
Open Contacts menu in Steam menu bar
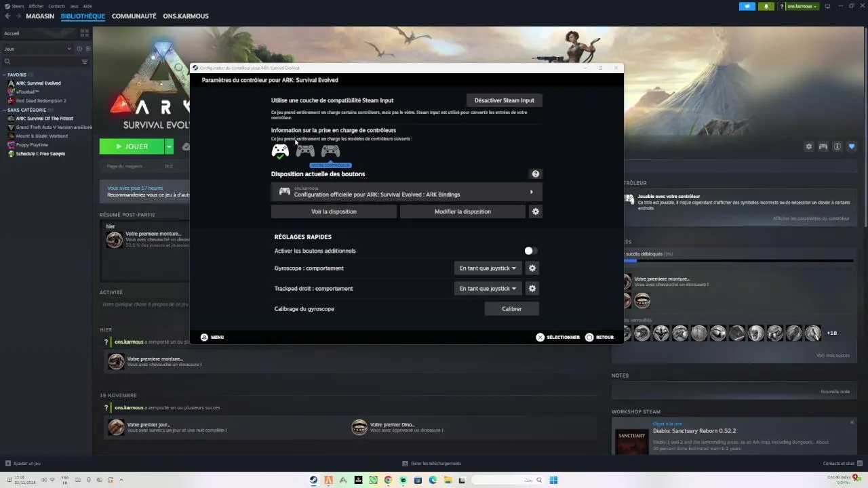56,6
